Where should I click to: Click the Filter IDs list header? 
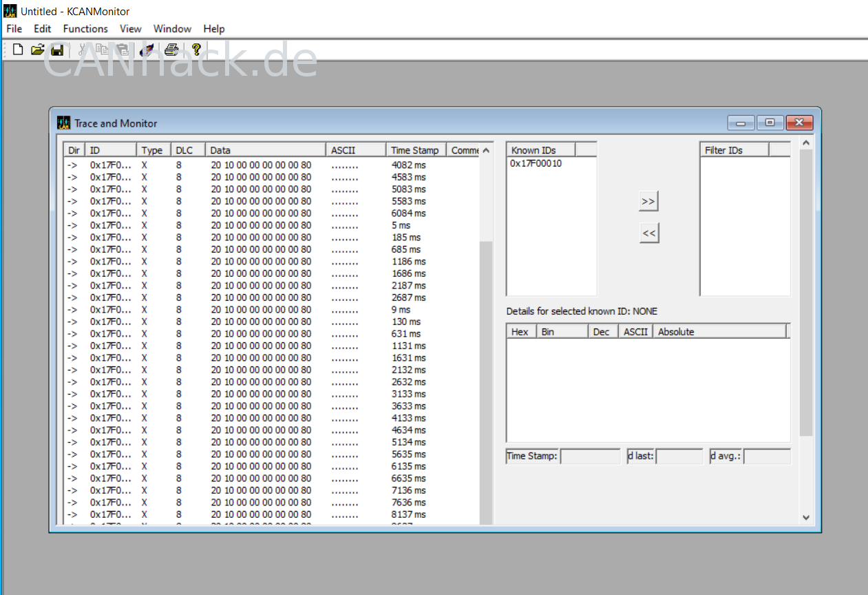click(x=734, y=150)
